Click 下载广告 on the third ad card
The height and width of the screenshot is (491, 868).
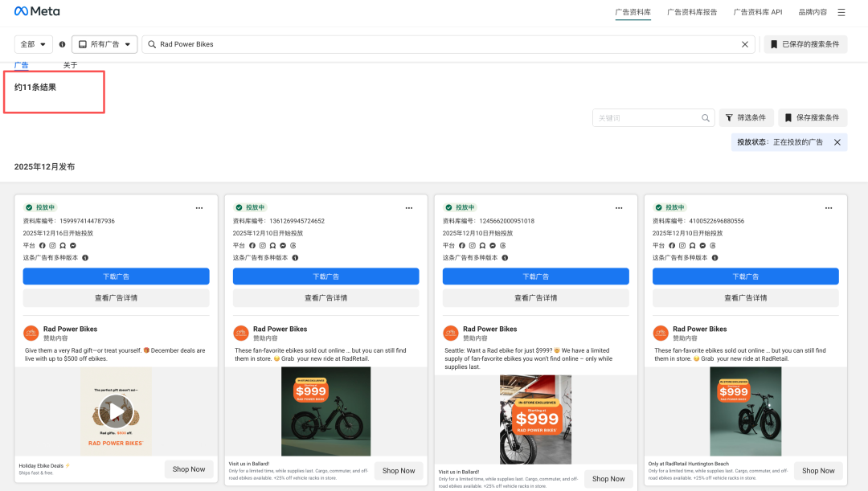536,276
